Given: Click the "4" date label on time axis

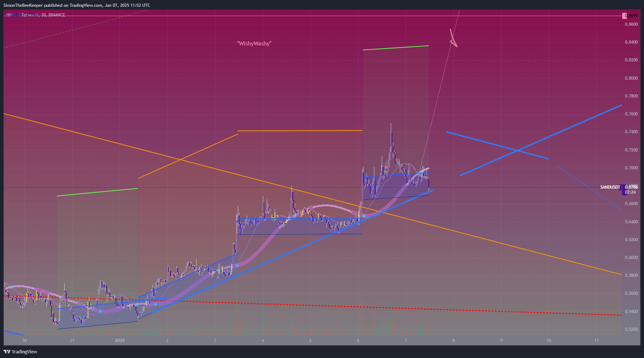Looking at the screenshot, I should click(x=263, y=340).
